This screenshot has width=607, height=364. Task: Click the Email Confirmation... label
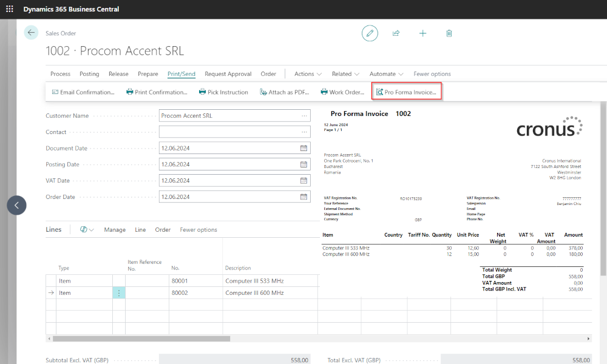click(87, 92)
